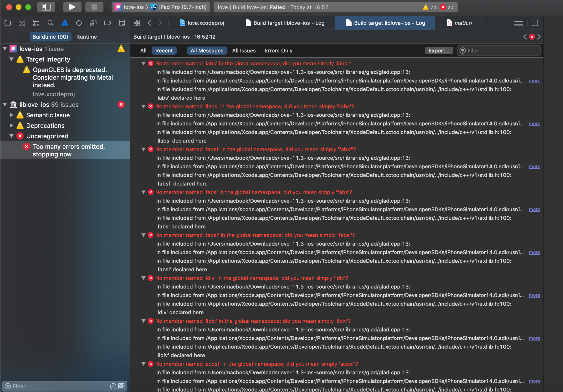The image size is (563, 392).
Task: Click more link under 'labs' error
Action: [x=534, y=81]
